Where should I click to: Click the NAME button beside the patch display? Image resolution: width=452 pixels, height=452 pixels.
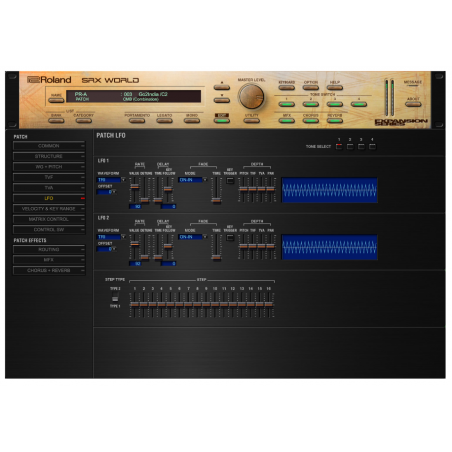[56, 100]
